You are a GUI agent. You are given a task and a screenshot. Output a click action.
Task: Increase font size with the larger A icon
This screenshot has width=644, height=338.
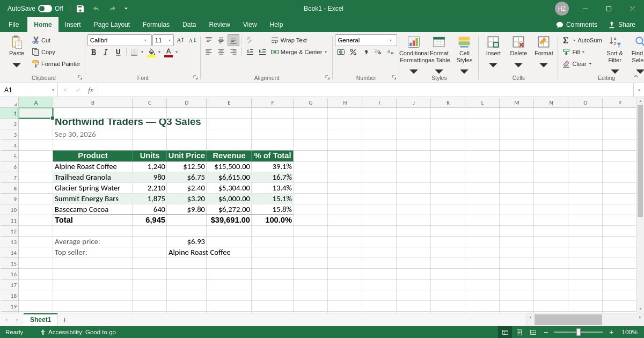coord(180,40)
